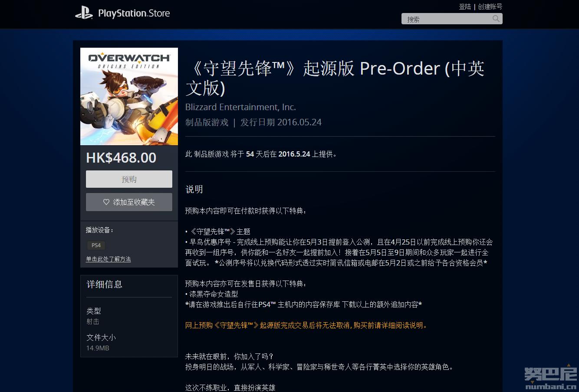This screenshot has width=579, height=392.
Task: Click the orange no-cancellation warning text
Action: 306,325
